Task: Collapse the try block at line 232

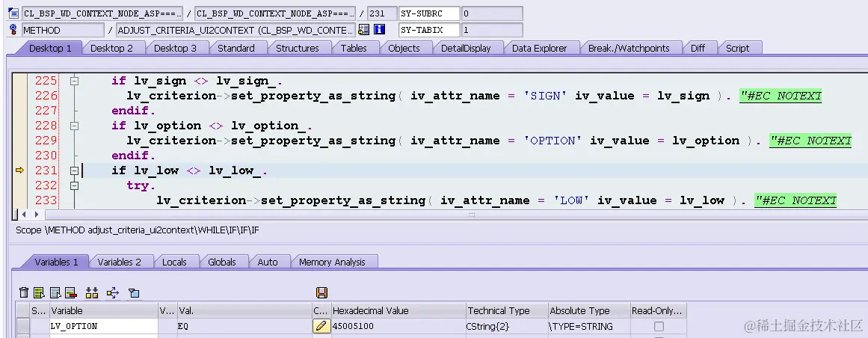Action: click(x=74, y=185)
